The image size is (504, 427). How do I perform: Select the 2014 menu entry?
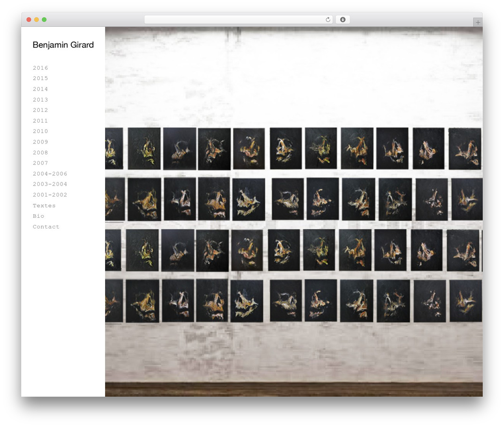41,89
